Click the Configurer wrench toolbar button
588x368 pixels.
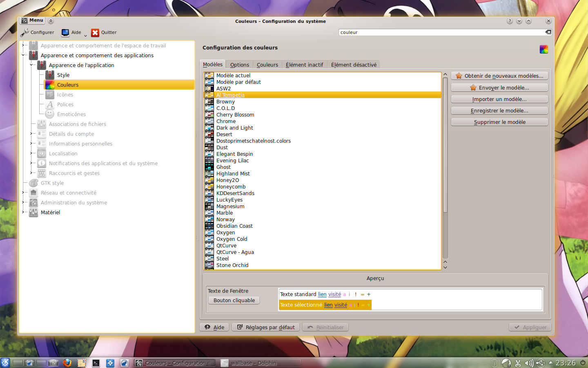coord(37,32)
